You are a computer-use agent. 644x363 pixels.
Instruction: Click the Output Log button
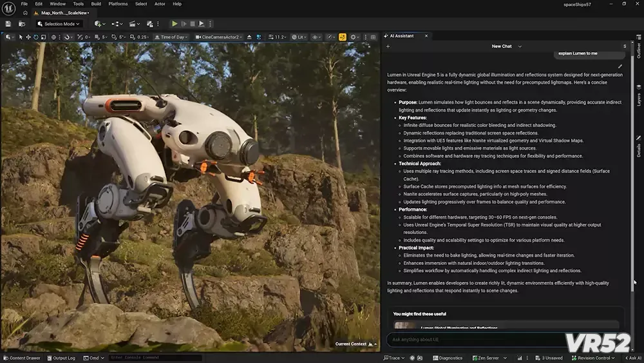tap(61, 358)
